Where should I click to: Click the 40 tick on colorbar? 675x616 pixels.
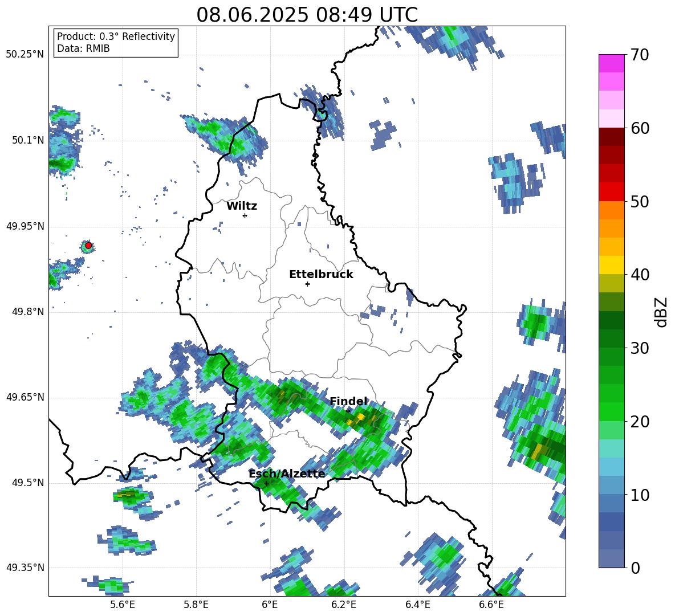(640, 275)
